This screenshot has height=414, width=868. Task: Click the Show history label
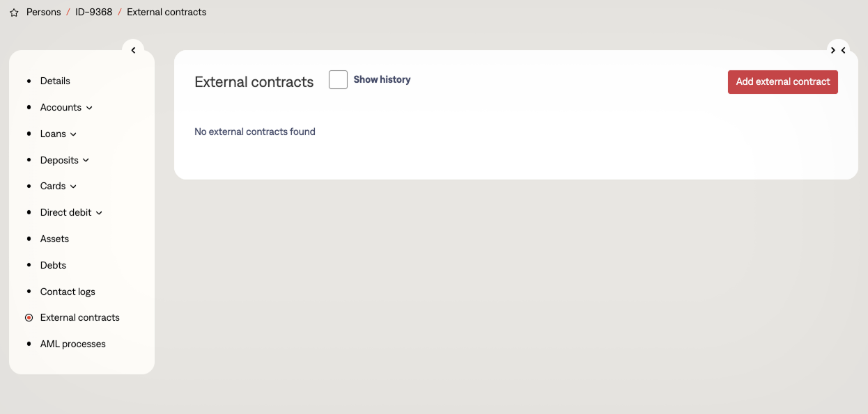pyautogui.click(x=382, y=80)
